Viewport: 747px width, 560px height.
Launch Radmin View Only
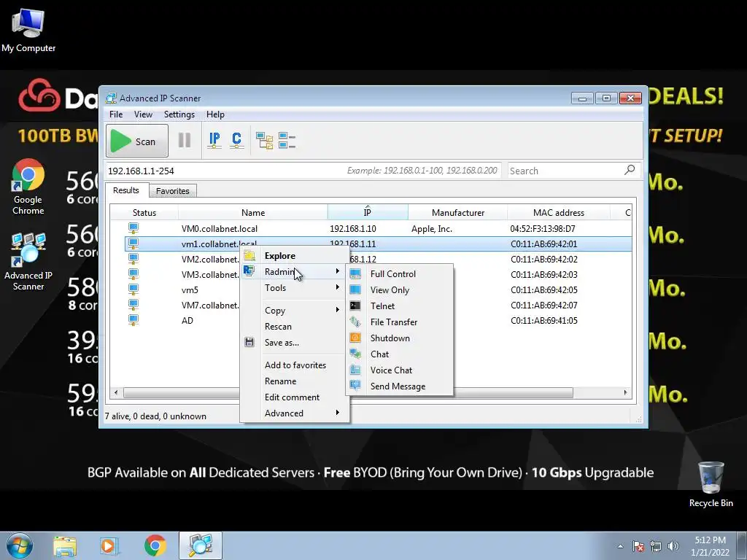[399, 290]
